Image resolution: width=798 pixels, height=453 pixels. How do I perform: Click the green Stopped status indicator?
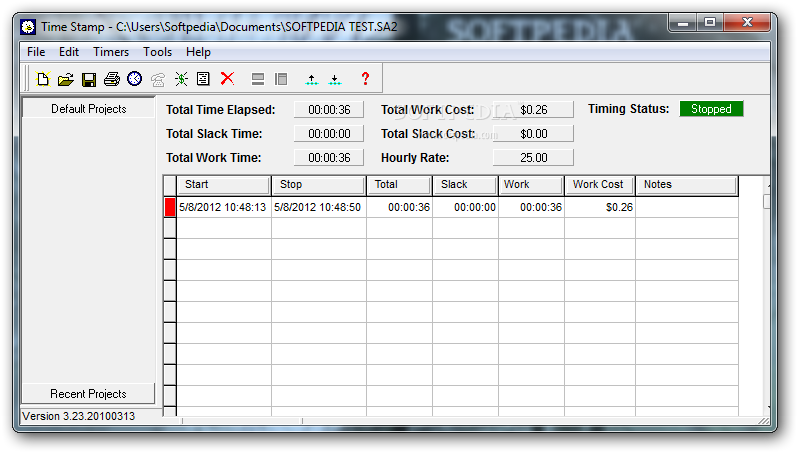click(711, 109)
